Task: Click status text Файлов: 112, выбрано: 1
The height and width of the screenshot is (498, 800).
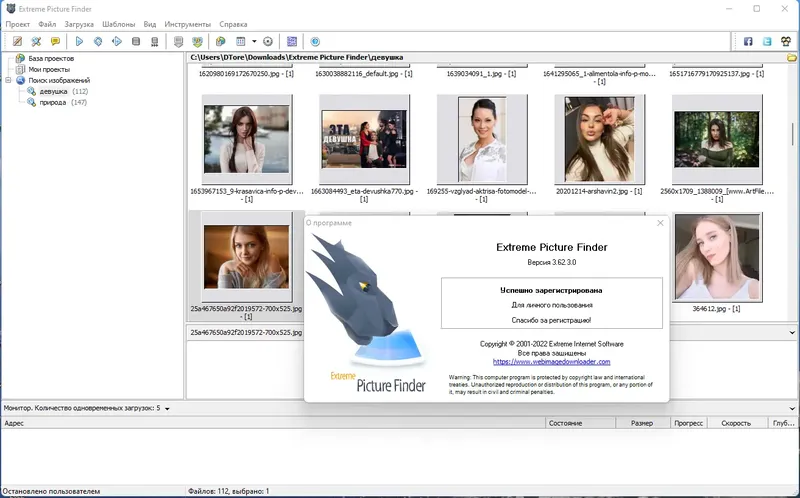Action: coord(229,491)
